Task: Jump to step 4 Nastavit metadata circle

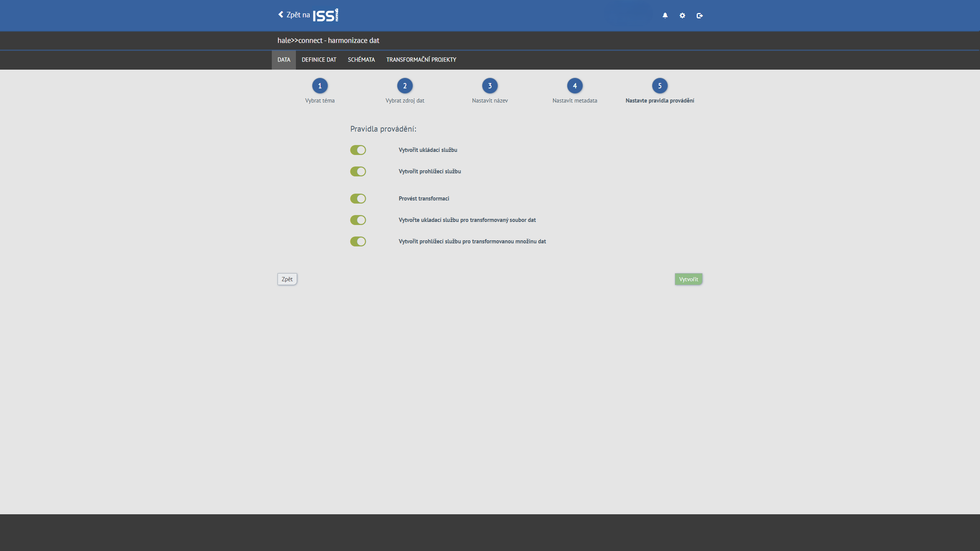Action: tap(575, 86)
